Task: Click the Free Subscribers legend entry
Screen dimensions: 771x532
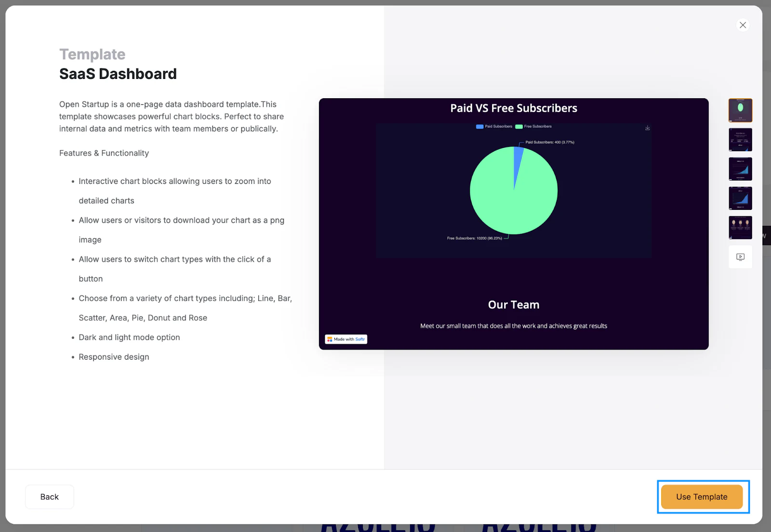Action: (x=533, y=127)
